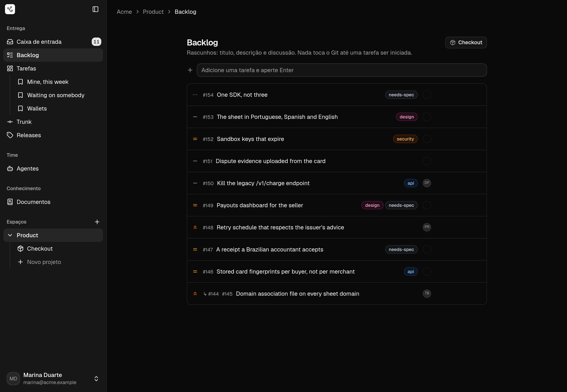Open the Agentes robot icon
This screenshot has height=392, width=567.
10,168
